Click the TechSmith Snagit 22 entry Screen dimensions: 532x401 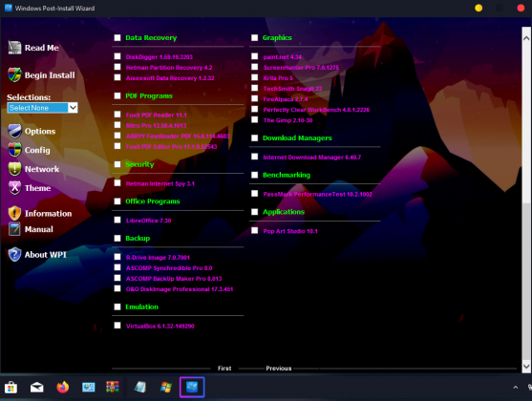tap(292, 89)
